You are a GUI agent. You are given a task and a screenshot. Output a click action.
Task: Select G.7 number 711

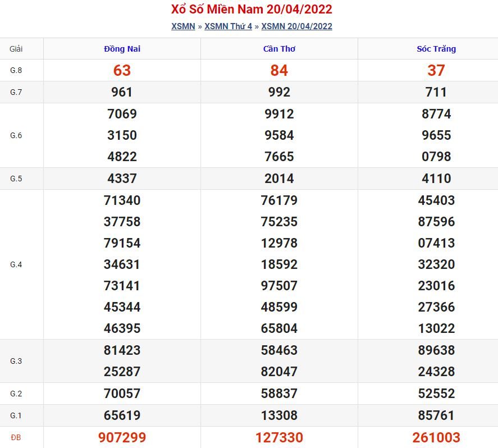[436, 93]
